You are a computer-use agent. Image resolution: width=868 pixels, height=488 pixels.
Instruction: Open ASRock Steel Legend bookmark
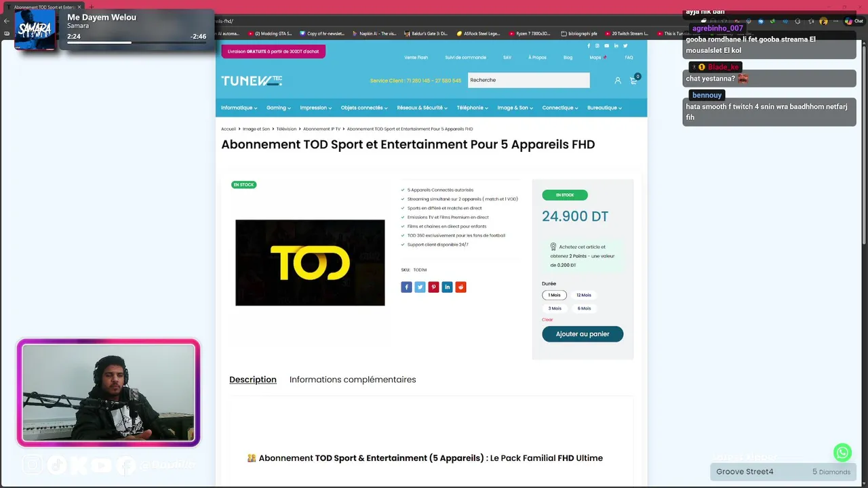[x=478, y=33]
